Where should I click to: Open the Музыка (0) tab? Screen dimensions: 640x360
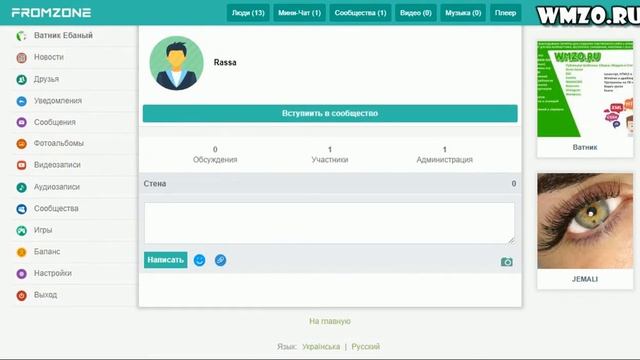[463, 13]
